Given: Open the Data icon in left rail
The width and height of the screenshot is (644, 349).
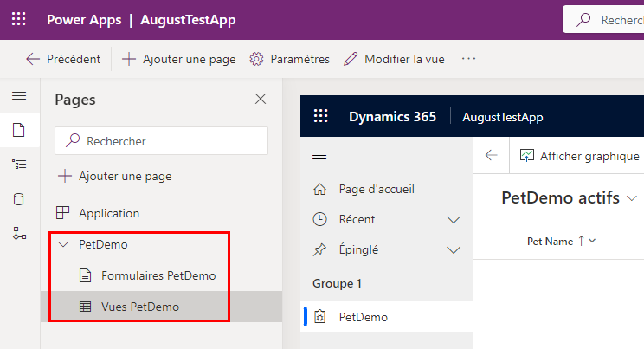Looking at the screenshot, I should [x=19, y=199].
